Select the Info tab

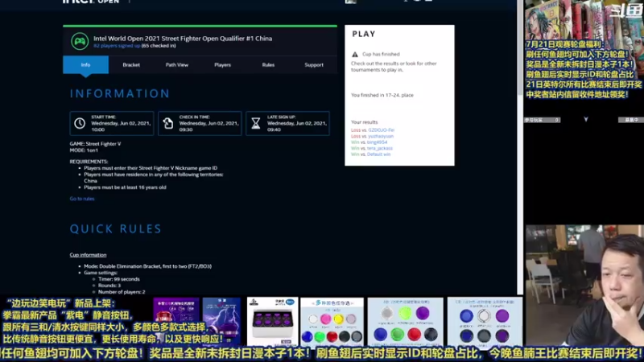coord(86,65)
